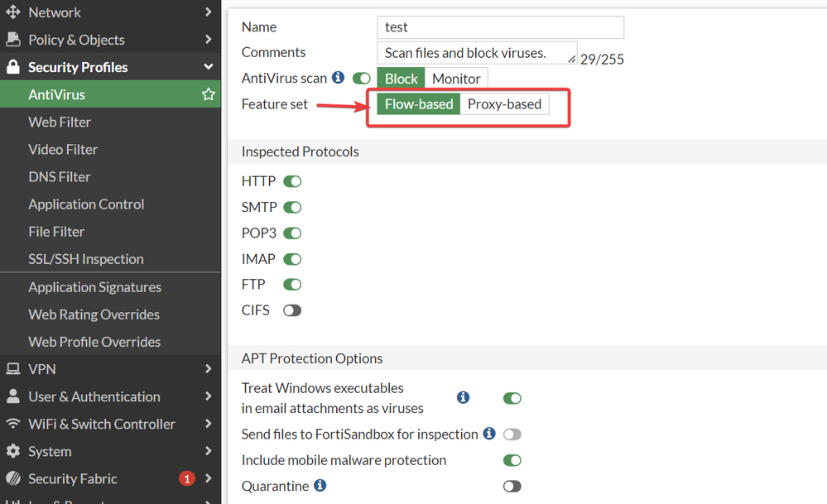Select Proxy-based feature set

[x=504, y=104]
